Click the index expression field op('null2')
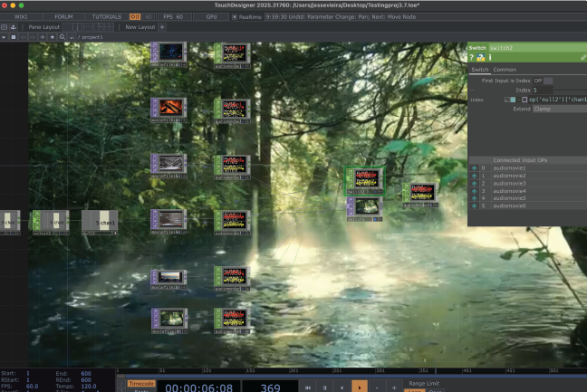Screen dimensions: 587x392 [x=557, y=100]
